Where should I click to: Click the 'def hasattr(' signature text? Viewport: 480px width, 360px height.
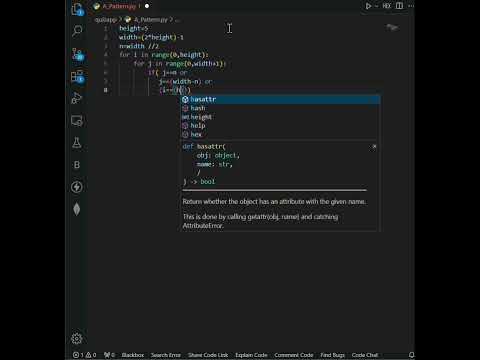tap(204, 146)
